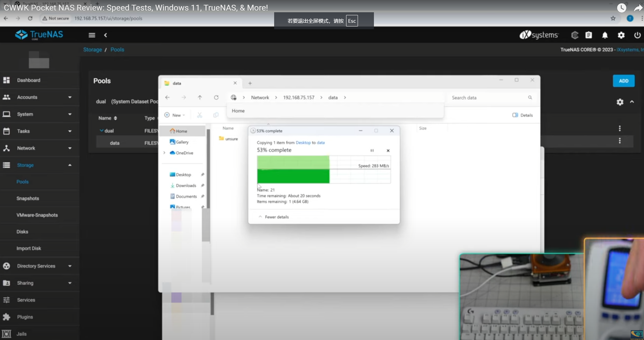Image resolution: width=644 pixels, height=340 pixels.
Task: Click the Explorer up arrow
Action: coord(200,97)
